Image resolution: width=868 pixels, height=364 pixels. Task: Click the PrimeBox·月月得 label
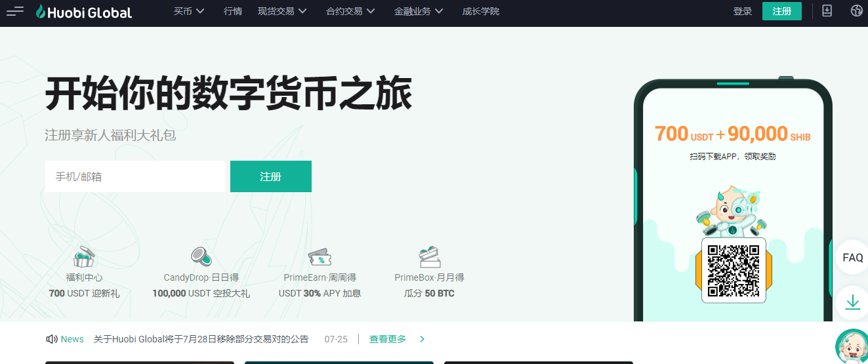click(x=429, y=277)
